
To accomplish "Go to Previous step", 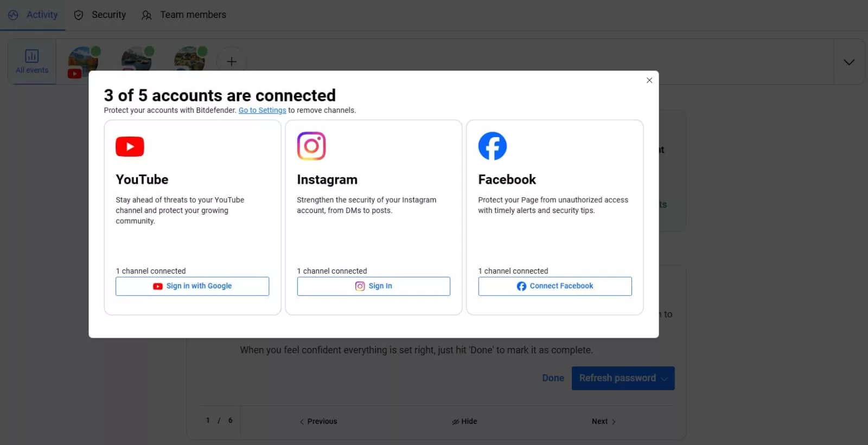I will pyautogui.click(x=318, y=421).
